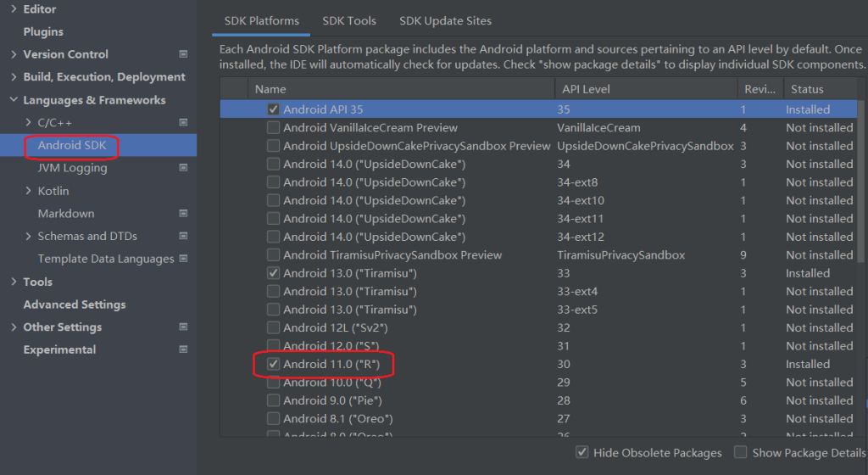Image resolution: width=868 pixels, height=475 pixels.
Task: Click the project icon next to Other Settings
Action: [183, 327]
